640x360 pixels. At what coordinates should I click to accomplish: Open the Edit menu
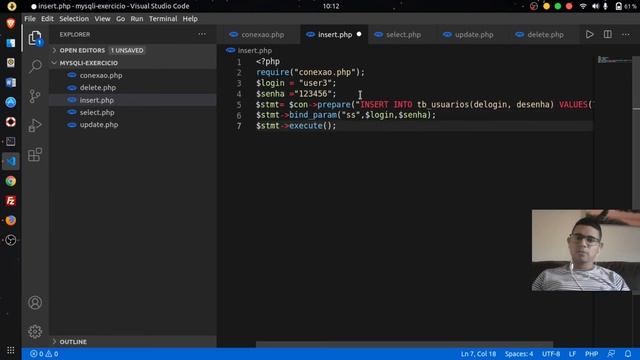point(47,19)
